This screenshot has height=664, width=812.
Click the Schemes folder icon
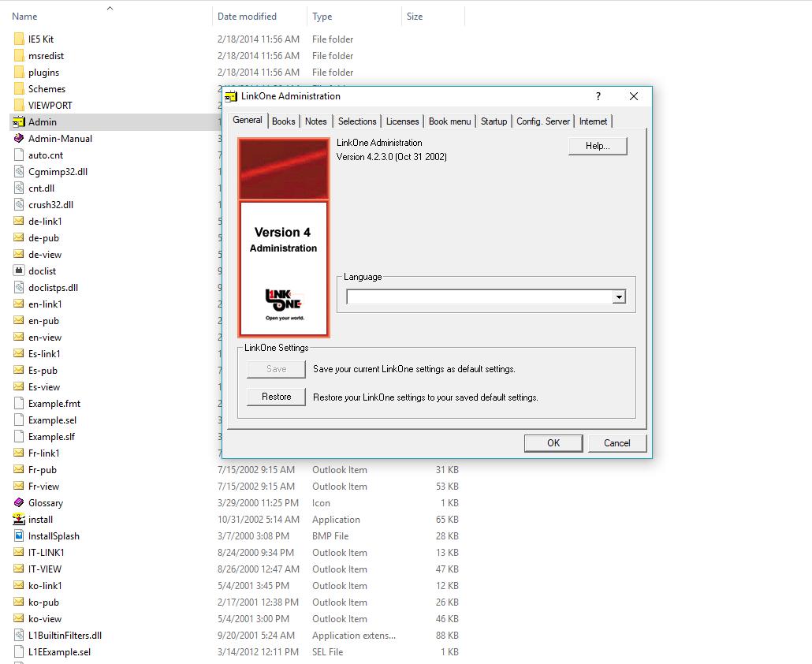click(x=19, y=88)
